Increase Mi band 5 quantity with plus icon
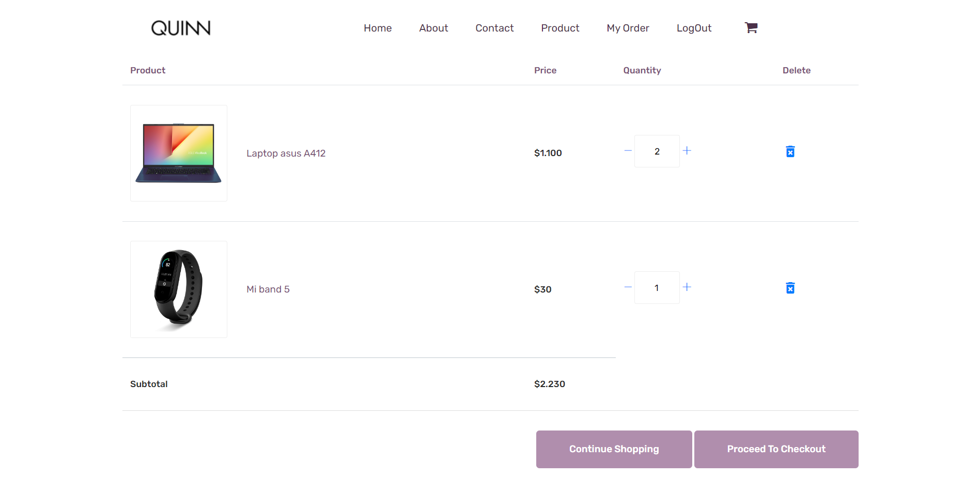 (x=687, y=287)
